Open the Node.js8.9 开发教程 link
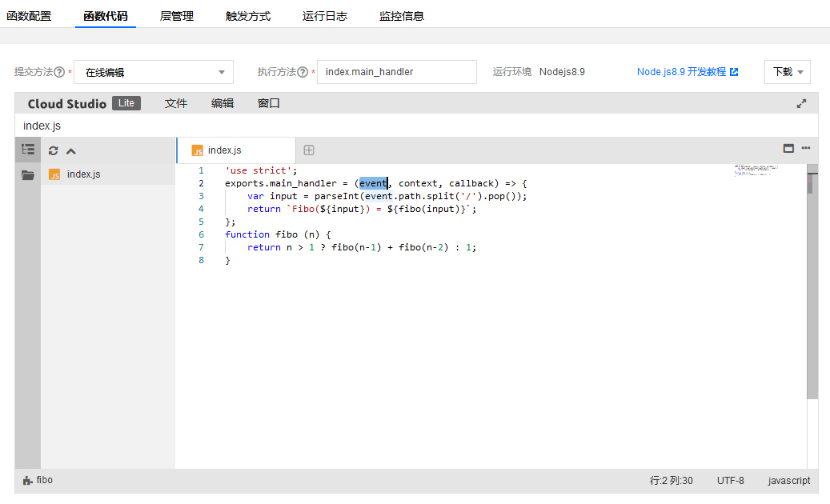 [687, 72]
